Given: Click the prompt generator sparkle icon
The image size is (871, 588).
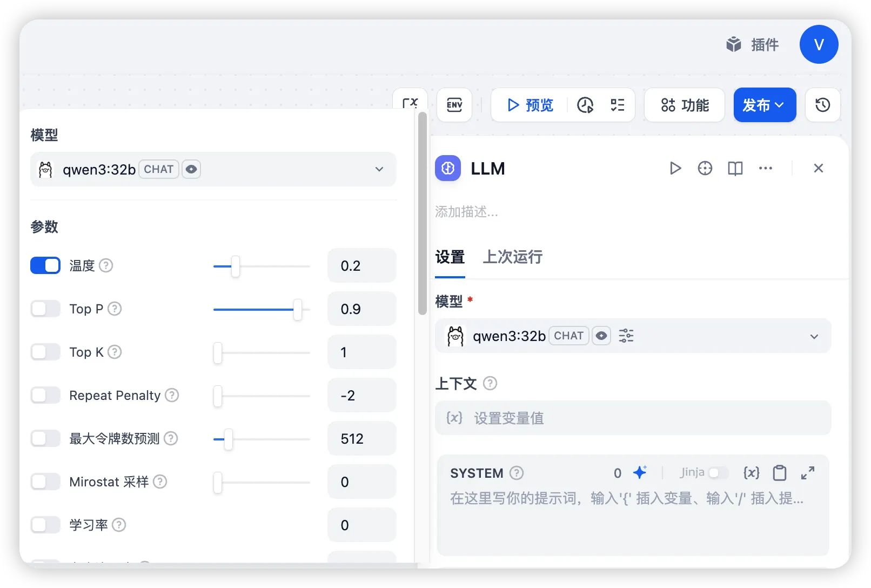Looking at the screenshot, I should (640, 473).
